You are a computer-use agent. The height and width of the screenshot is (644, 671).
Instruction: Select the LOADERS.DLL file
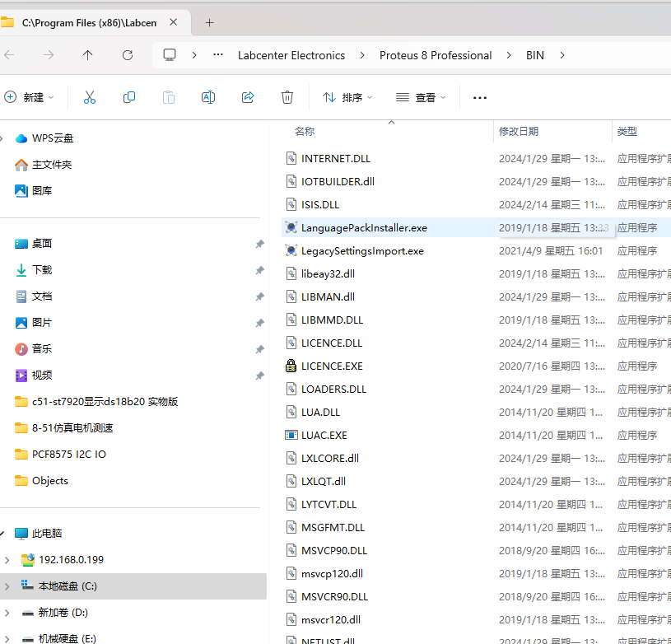point(333,390)
